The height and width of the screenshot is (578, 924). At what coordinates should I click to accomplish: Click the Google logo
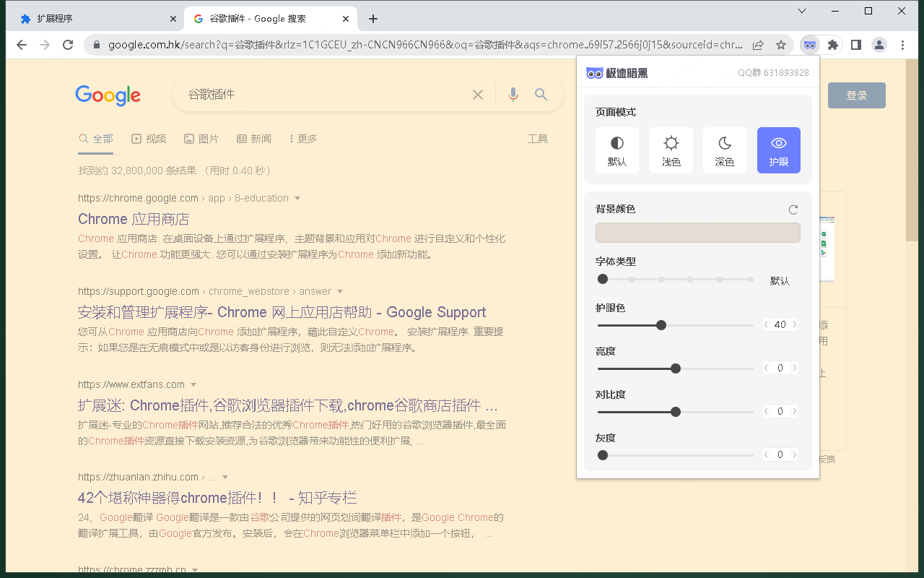(108, 95)
